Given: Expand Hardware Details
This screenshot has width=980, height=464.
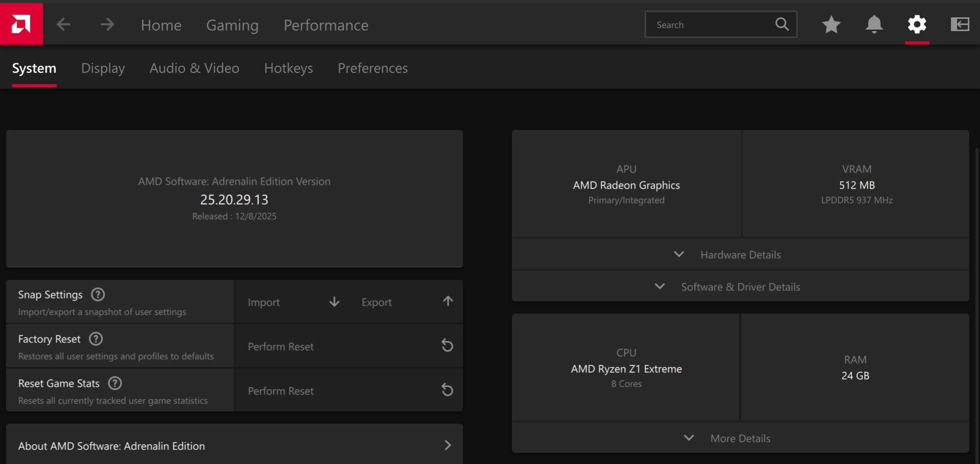Looking at the screenshot, I should click(x=741, y=254).
